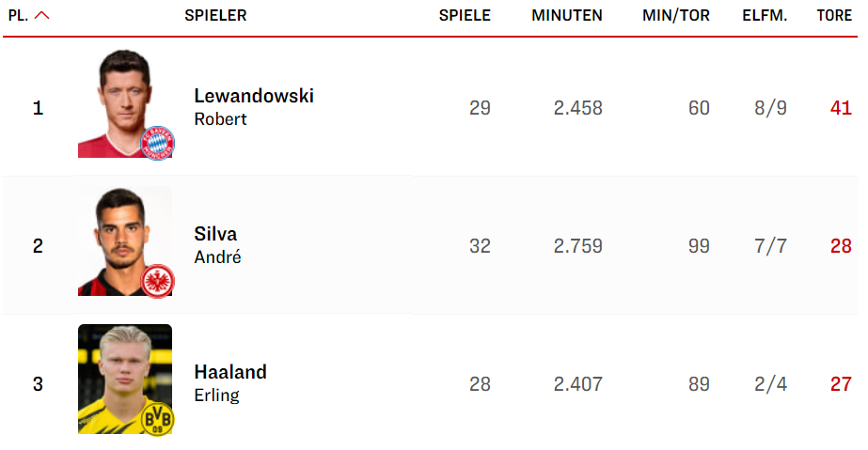Sort by the ELFM. column header

tap(765, 15)
